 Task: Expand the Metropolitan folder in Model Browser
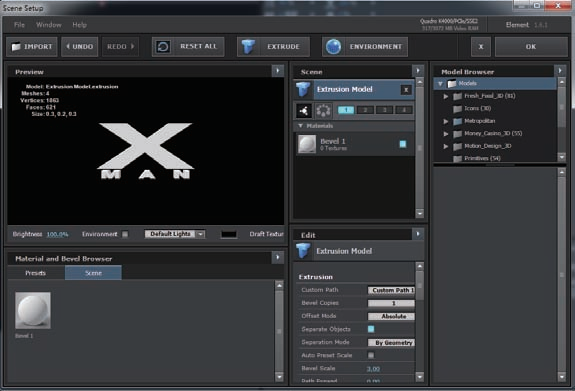[x=446, y=121]
